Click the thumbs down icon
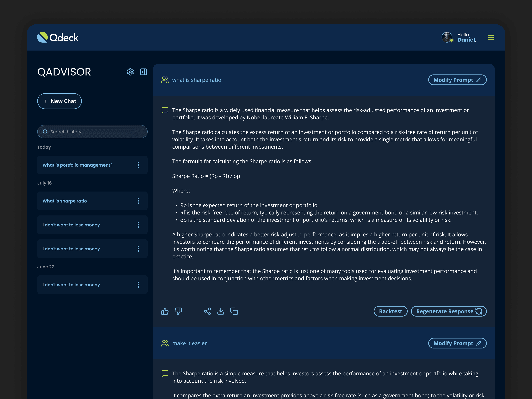 coord(178,311)
